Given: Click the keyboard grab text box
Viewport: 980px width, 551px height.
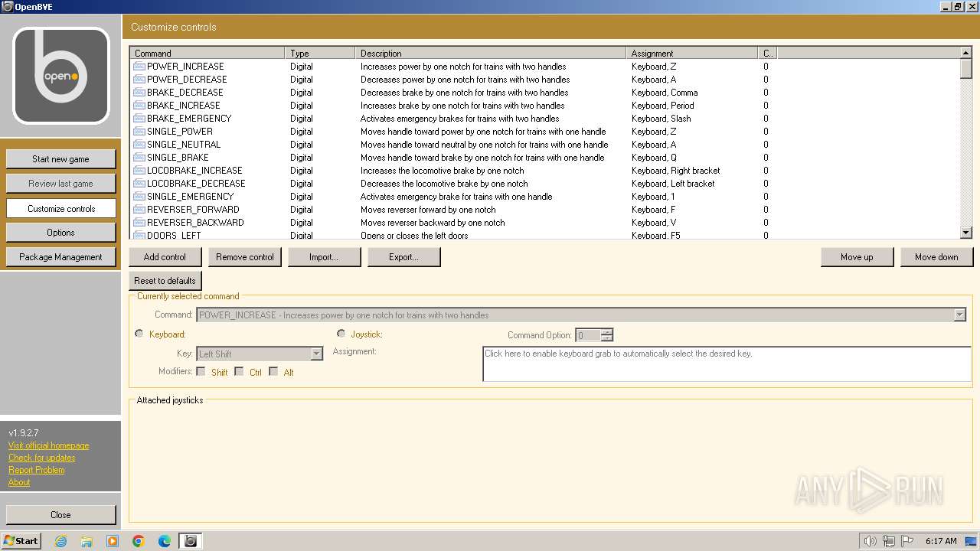Looking at the screenshot, I should [x=727, y=364].
